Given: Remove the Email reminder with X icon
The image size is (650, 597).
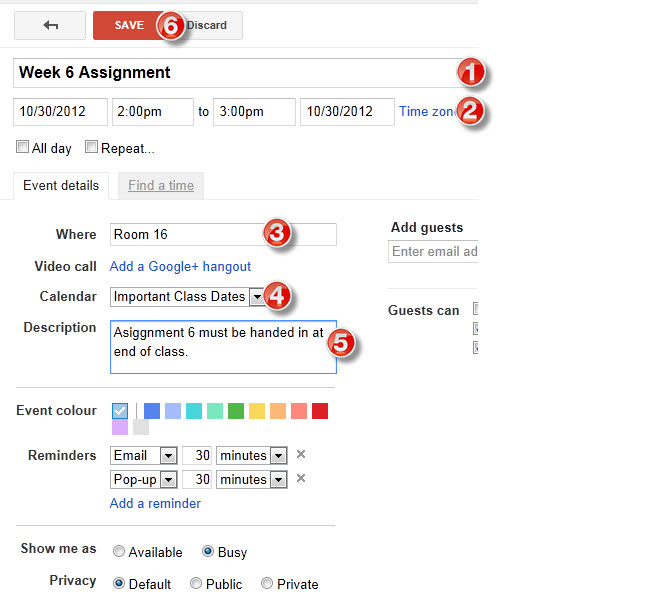Looking at the screenshot, I should [x=301, y=455].
